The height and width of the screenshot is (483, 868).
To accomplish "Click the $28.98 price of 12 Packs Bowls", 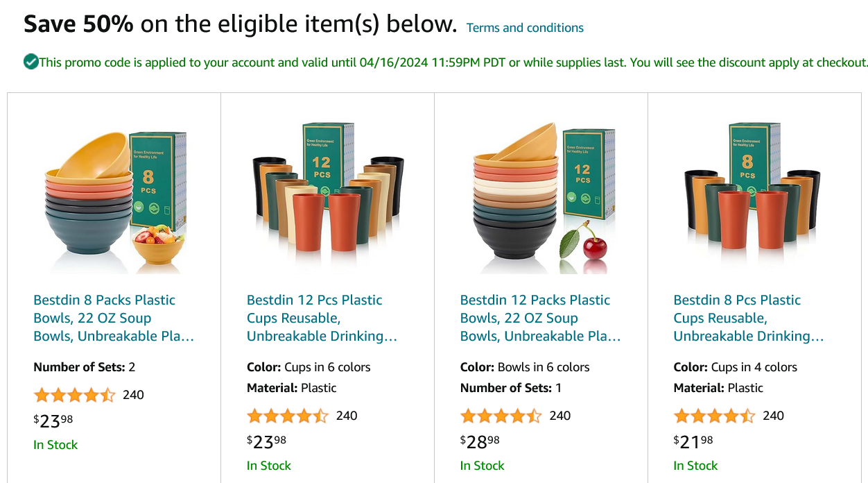I will pos(480,441).
